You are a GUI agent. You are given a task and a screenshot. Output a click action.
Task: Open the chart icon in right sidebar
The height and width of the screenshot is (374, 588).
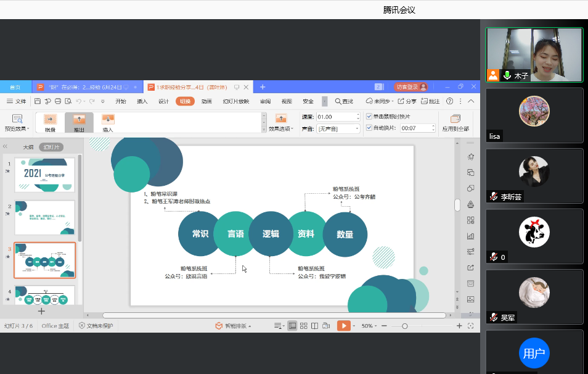coord(471,236)
